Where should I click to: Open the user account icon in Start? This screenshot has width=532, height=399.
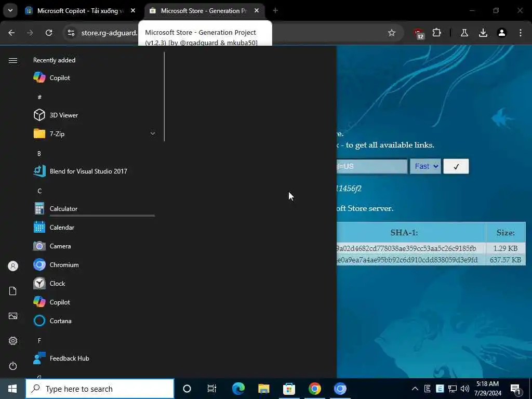pyautogui.click(x=13, y=266)
